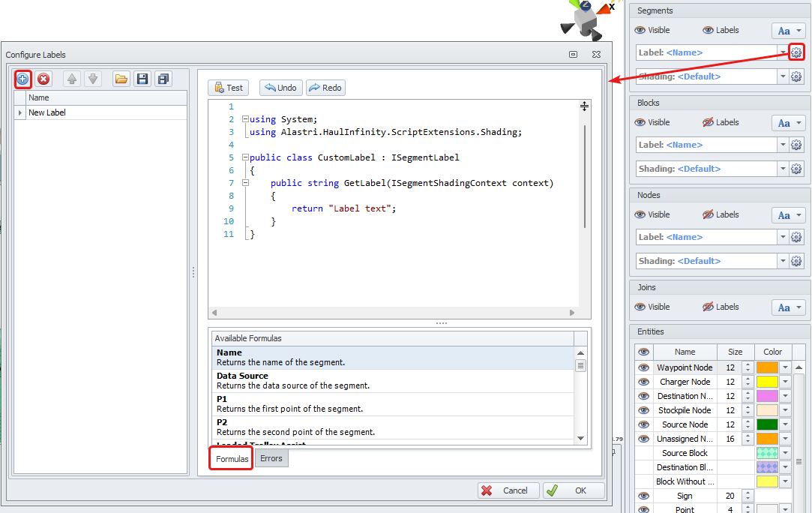Open the Blocks Label dropdown
Image resolution: width=812 pixels, height=513 pixels.
tap(783, 145)
